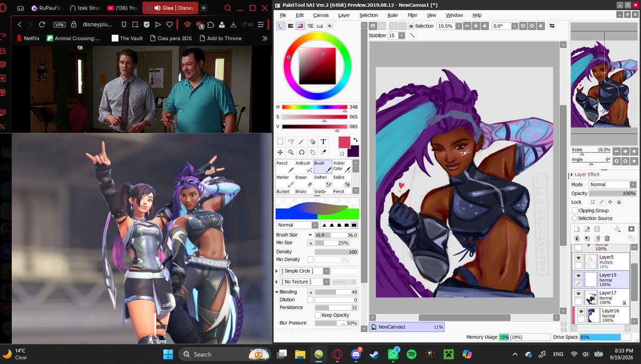Hide Layer5 with its eye icon
Screen dimensions: 641x364
[x=578, y=258]
